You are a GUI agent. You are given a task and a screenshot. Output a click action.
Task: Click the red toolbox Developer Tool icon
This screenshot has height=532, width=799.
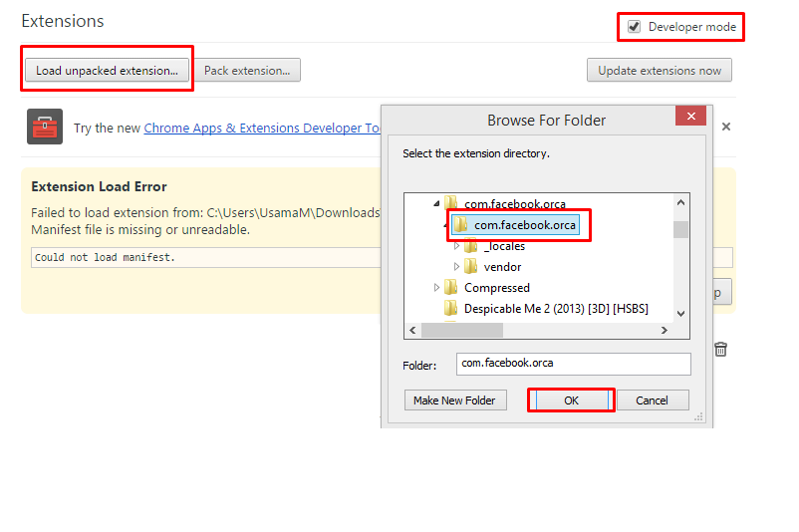click(45, 128)
